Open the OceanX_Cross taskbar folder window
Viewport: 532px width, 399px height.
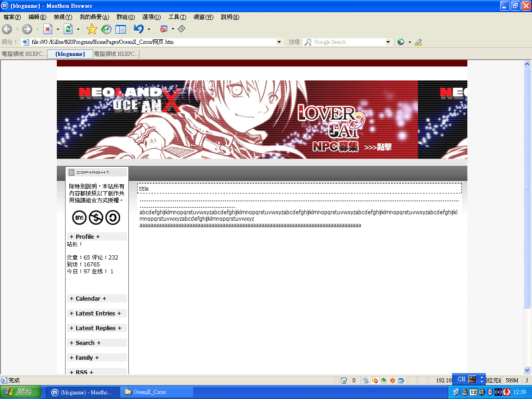click(x=157, y=392)
